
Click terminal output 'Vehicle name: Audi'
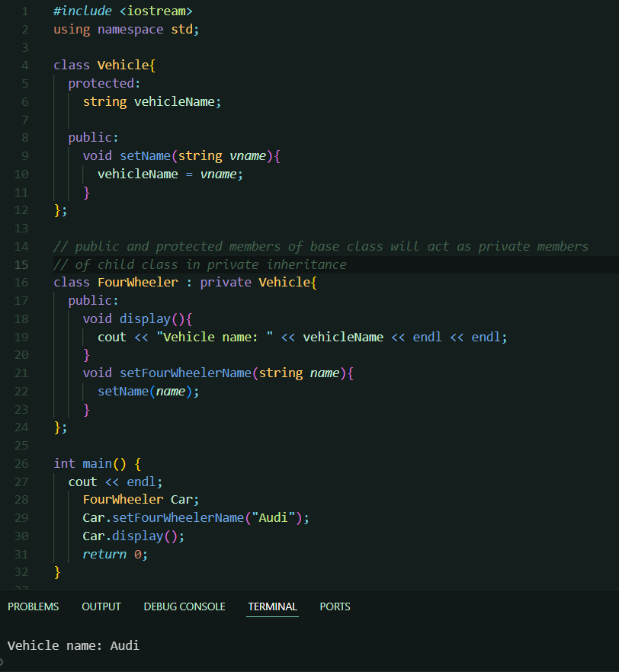[x=73, y=645]
